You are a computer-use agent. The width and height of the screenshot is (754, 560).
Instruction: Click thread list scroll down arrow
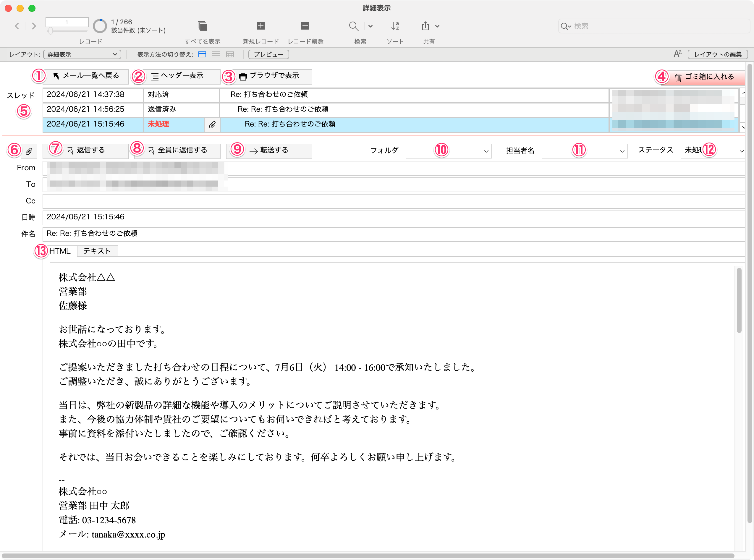click(743, 127)
